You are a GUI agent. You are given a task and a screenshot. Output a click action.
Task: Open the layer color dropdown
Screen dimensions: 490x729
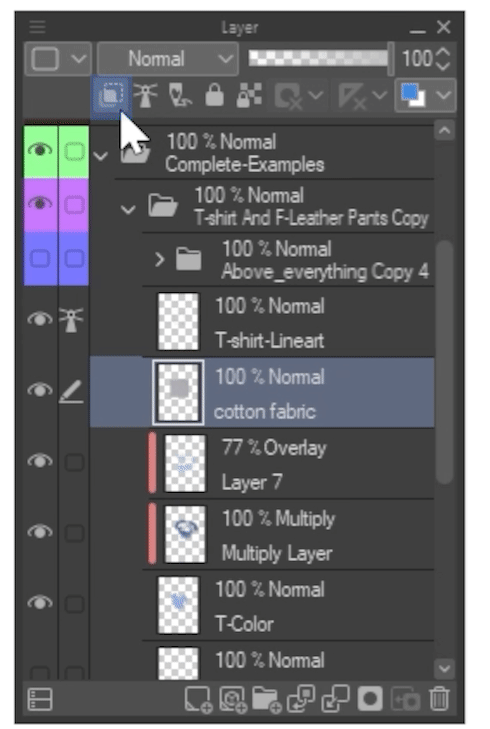coord(425,95)
